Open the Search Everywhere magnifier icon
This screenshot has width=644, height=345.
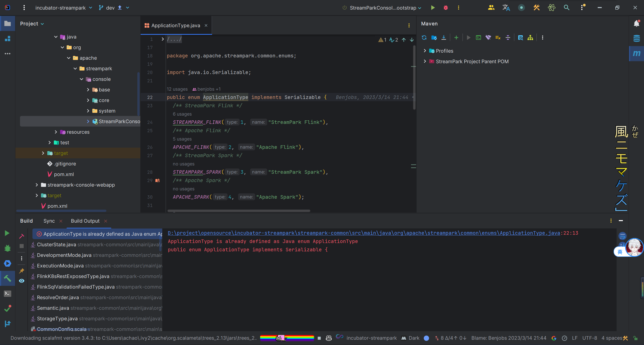(x=566, y=8)
